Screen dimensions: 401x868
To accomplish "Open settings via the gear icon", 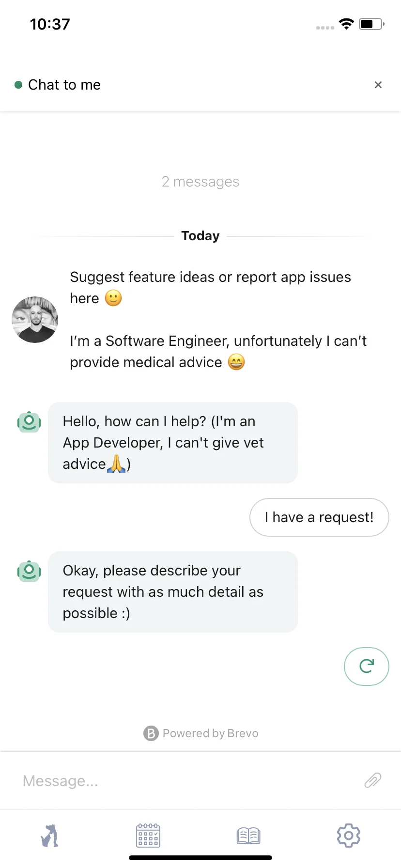I will [x=349, y=836].
